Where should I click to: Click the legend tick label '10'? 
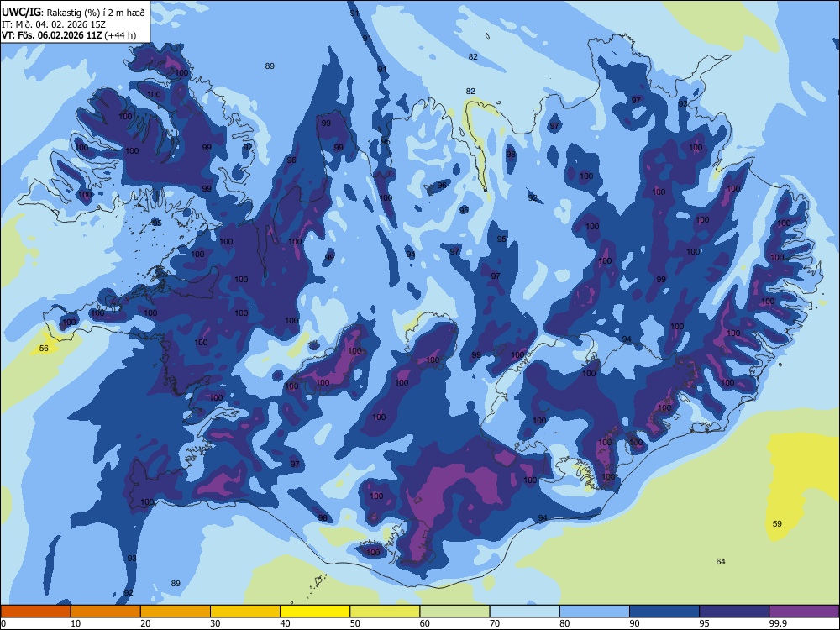click(76, 623)
